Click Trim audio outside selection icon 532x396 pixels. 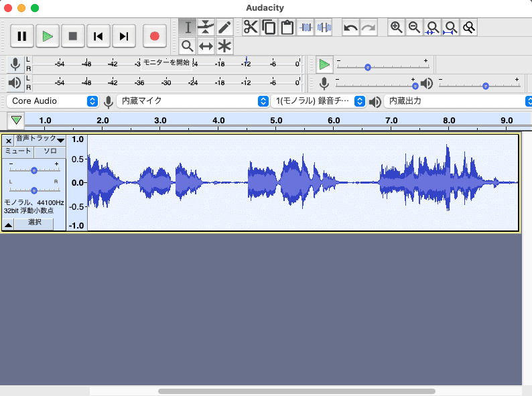pos(306,27)
